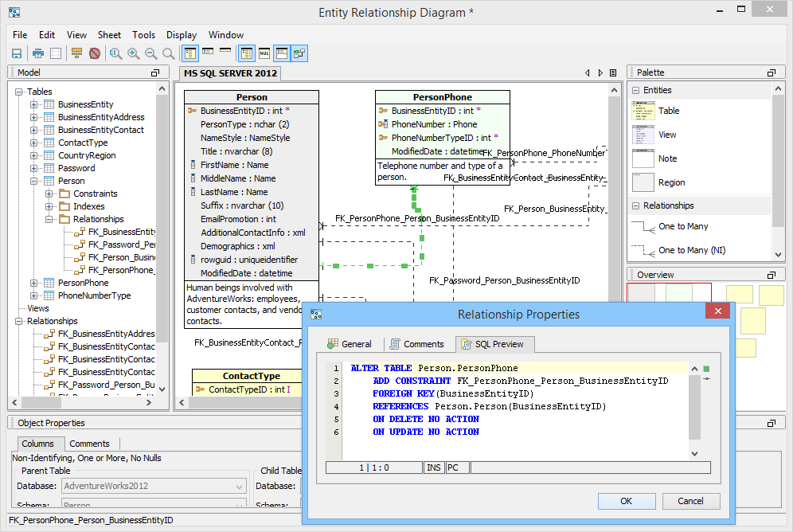Click Cancel in Relationship Properties dialog
The image size is (793, 532).
point(690,501)
